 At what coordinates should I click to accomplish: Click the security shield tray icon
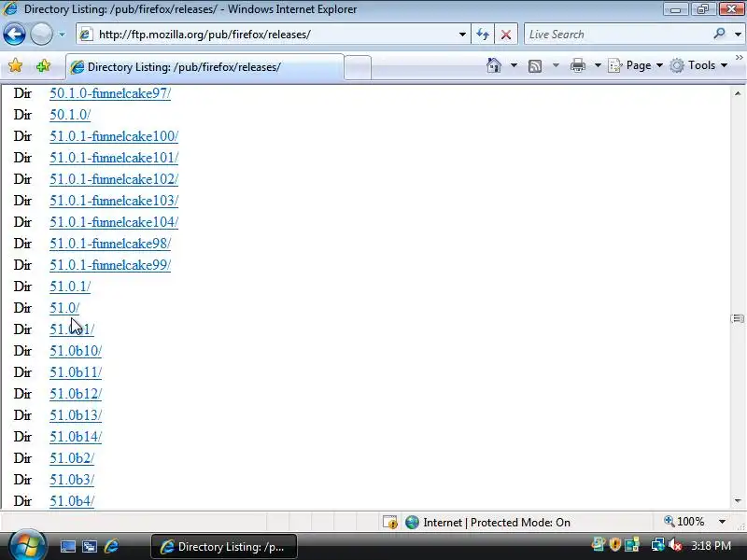[x=614, y=544]
